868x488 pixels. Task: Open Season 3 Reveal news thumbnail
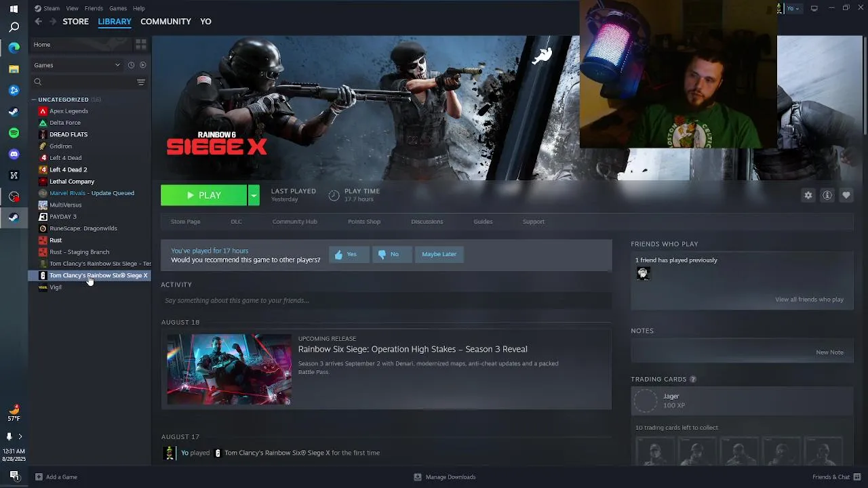229,369
